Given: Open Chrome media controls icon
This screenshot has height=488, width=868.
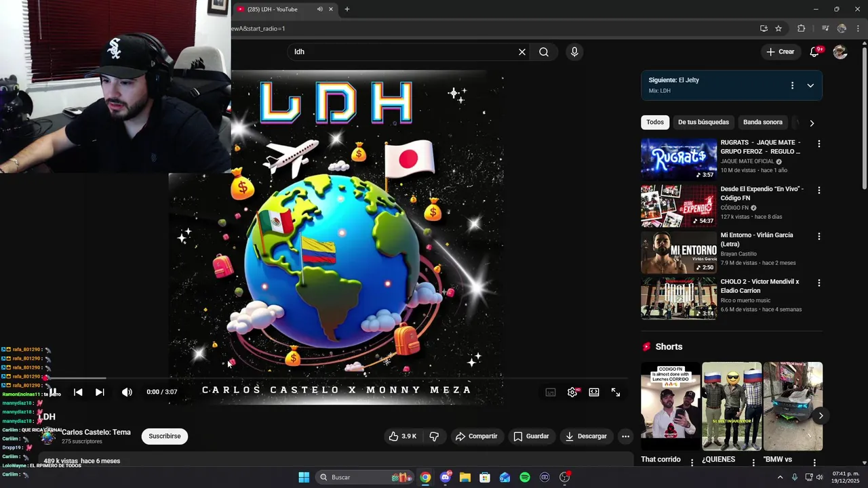Looking at the screenshot, I should [825, 28].
